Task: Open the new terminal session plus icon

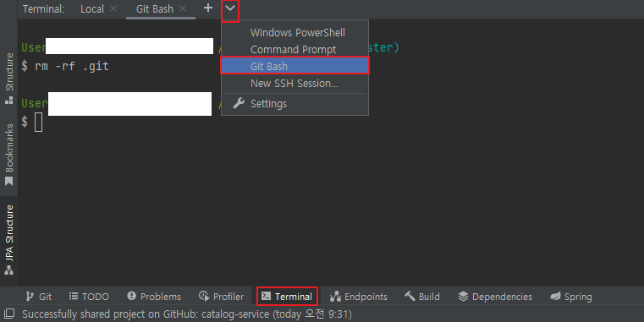Action: [x=208, y=8]
